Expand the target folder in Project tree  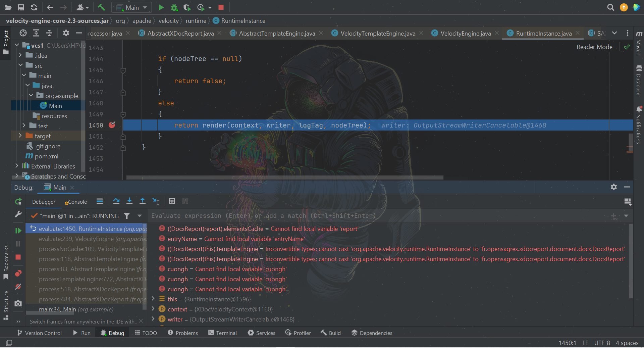point(20,136)
